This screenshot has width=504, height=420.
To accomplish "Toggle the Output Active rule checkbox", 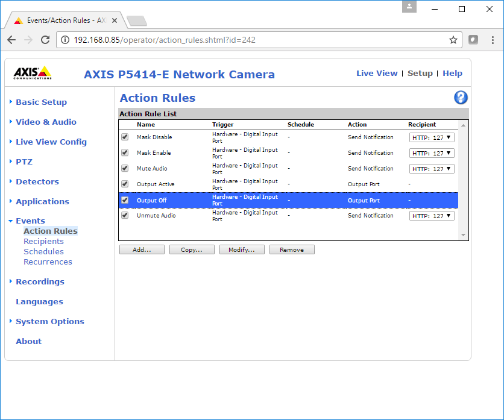I will 125,184.
